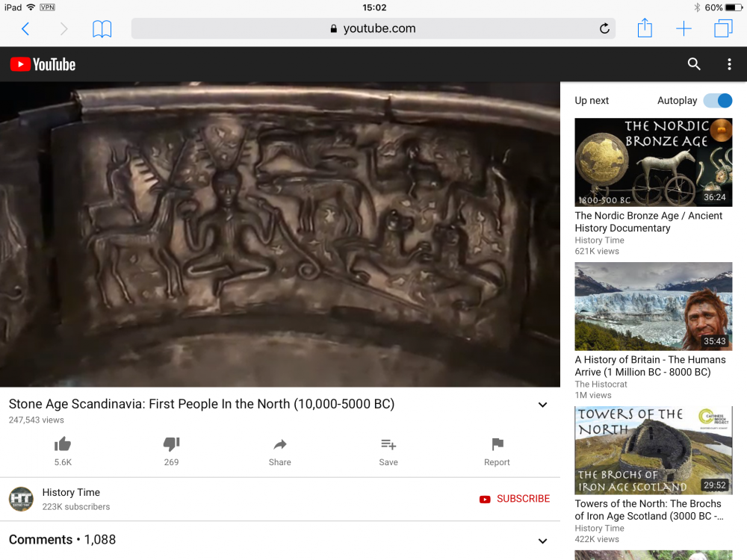Select Brochs of Iron Age Scotland thumbnail
Image resolution: width=747 pixels, height=560 pixels.
click(653, 450)
